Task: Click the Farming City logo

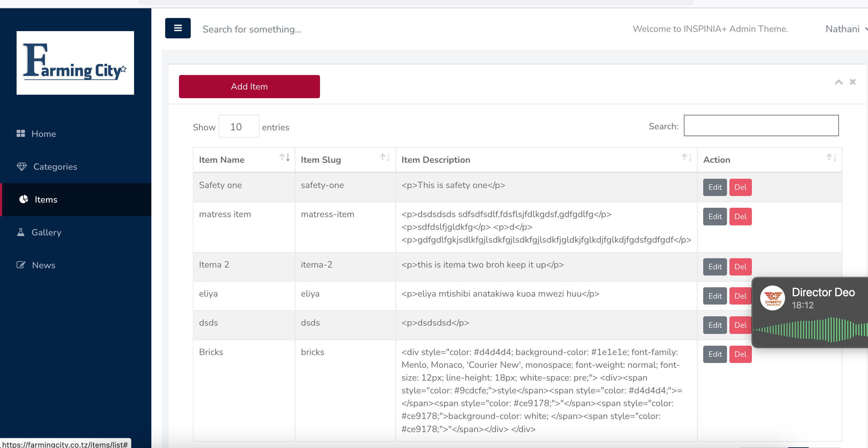Action: pos(75,63)
